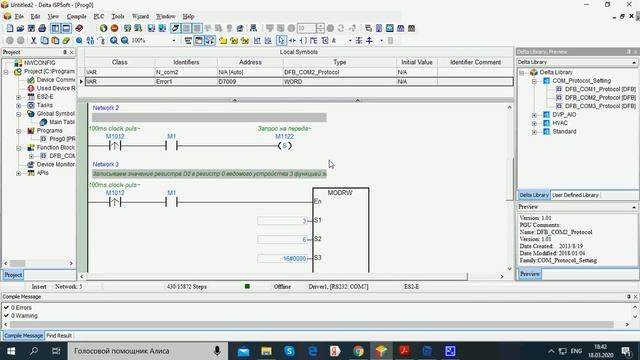Expand the APIs tree node
Image resolution: width=640 pixels, height=360 pixels.
pos(18,173)
